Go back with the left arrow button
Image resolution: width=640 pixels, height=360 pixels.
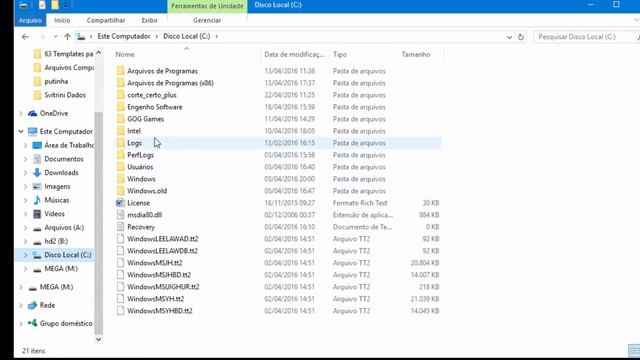coord(25,37)
